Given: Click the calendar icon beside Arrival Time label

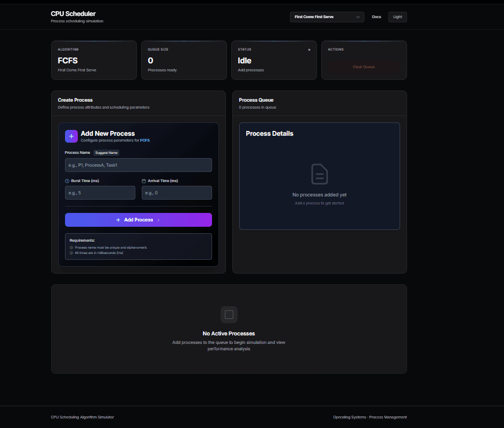Looking at the screenshot, I should 143,180.
